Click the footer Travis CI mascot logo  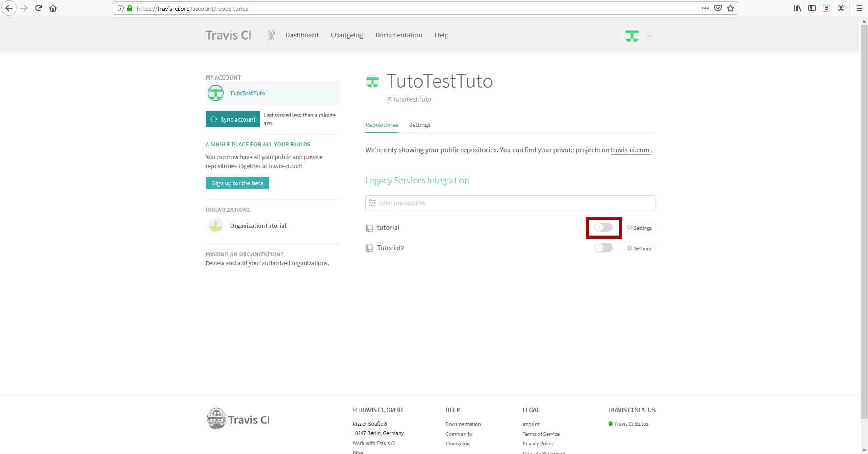238,419
